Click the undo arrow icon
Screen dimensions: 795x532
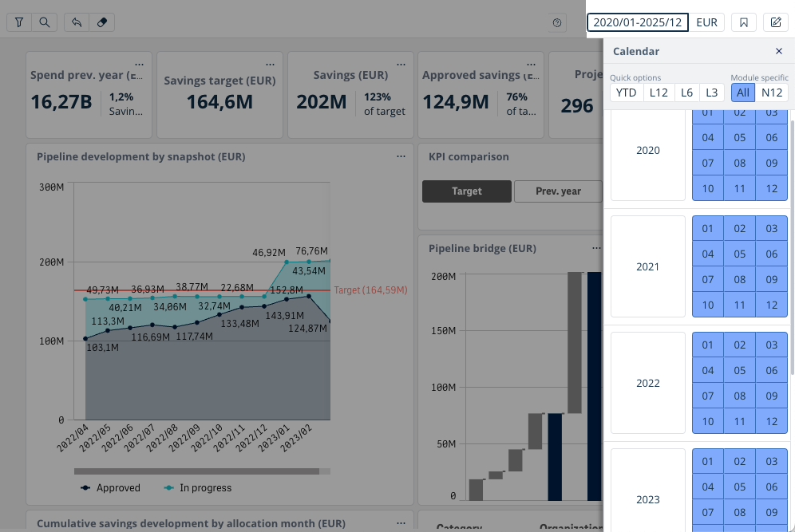(77, 22)
